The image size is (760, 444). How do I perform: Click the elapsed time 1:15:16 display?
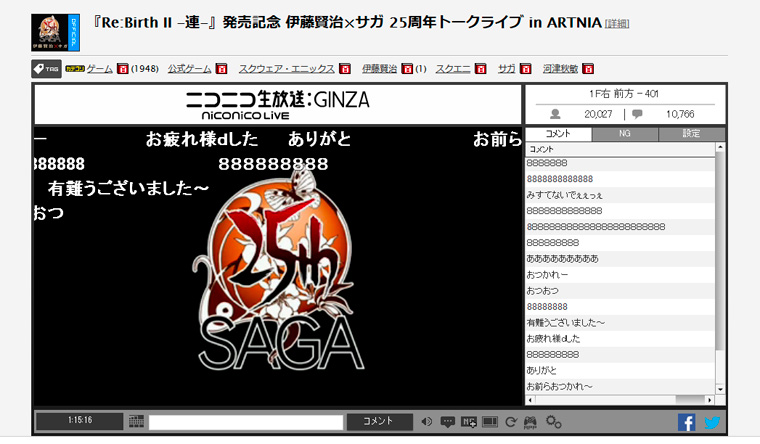pyautogui.click(x=79, y=420)
